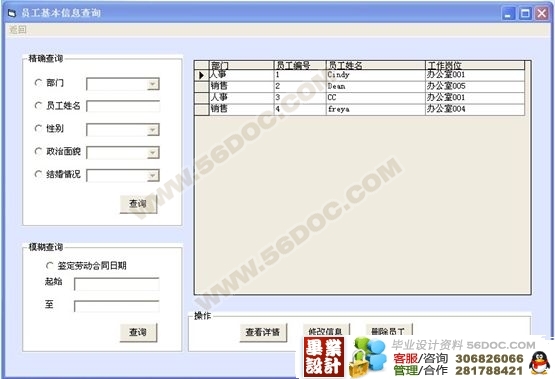The image size is (555, 379).
Task: Click the 起始 date input field
Action: pos(117,284)
